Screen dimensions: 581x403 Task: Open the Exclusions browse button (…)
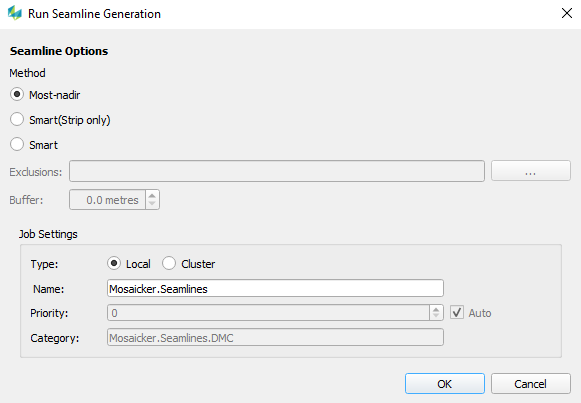(531, 171)
